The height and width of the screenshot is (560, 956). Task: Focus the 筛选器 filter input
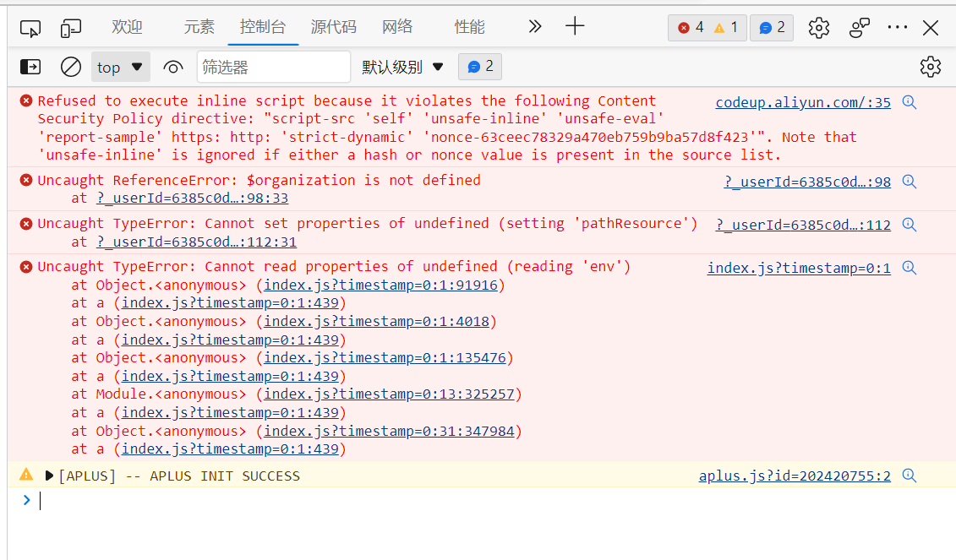click(273, 67)
